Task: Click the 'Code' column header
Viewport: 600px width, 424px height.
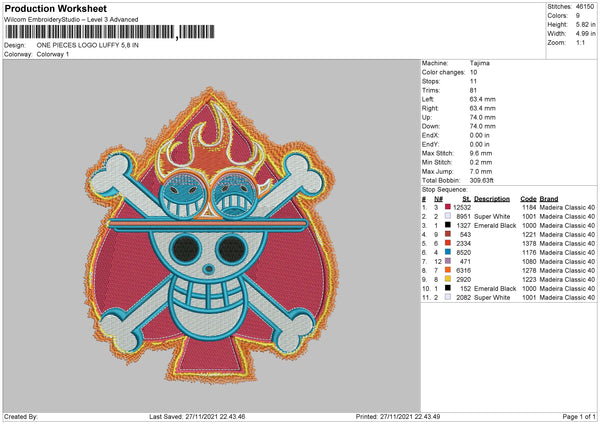Action: pyautogui.click(x=528, y=199)
